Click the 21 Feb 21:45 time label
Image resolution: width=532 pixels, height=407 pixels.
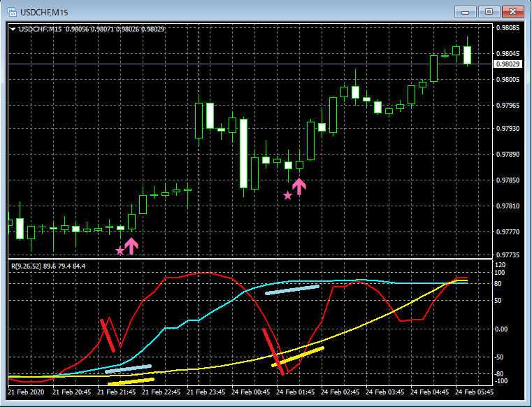point(116,392)
